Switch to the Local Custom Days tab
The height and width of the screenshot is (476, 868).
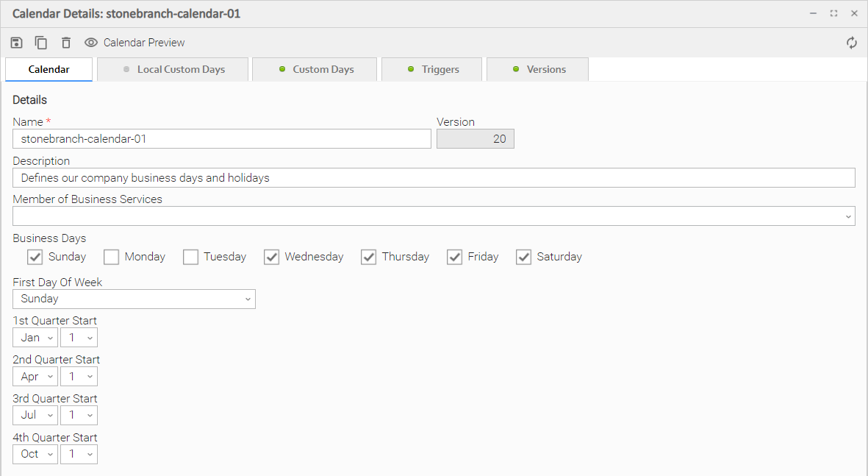[173, 69]
